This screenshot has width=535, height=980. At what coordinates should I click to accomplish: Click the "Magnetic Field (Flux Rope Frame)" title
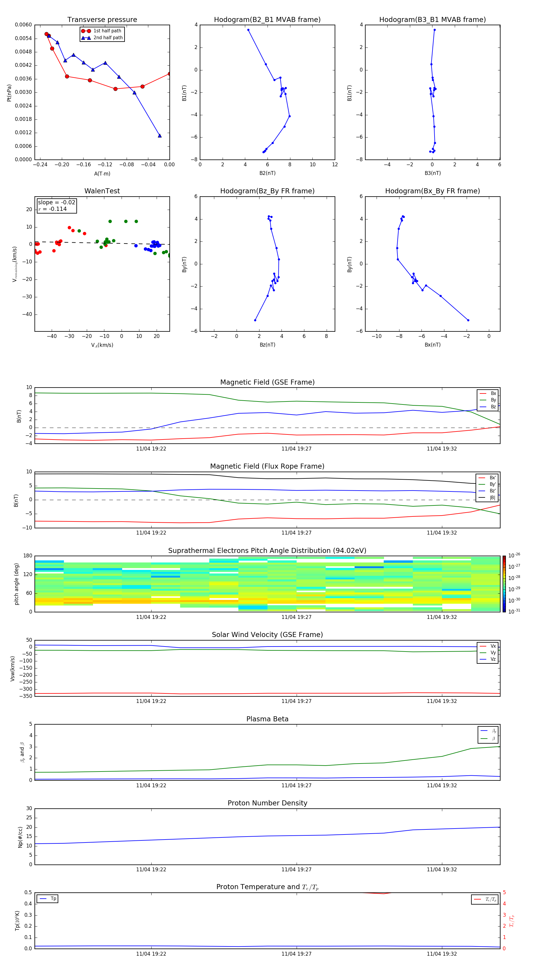click(x=267, y=467)
